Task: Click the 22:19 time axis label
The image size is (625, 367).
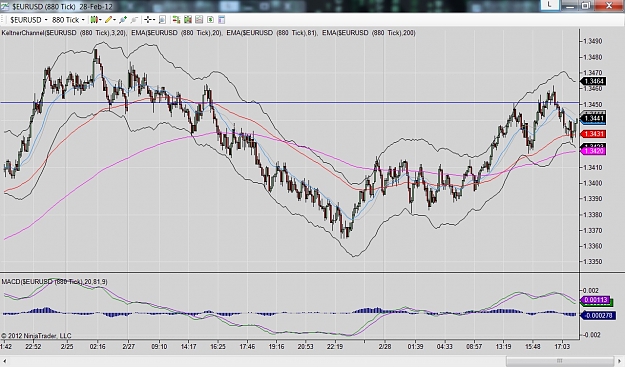Action: [335, 347]
